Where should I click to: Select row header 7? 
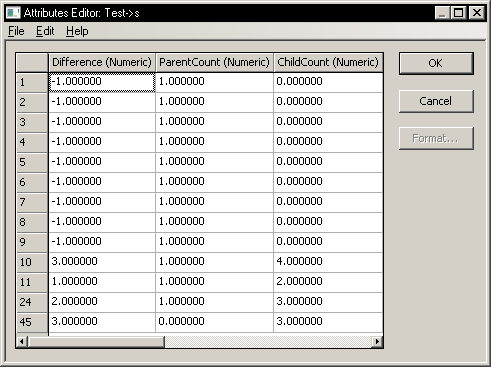pyautogui.click(x=32, y=202)
